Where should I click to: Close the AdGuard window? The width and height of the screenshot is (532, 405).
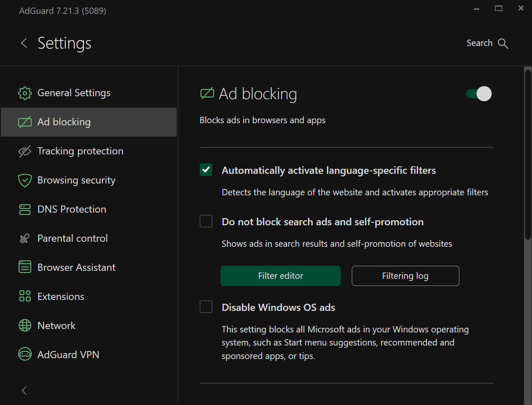(521, 8)
